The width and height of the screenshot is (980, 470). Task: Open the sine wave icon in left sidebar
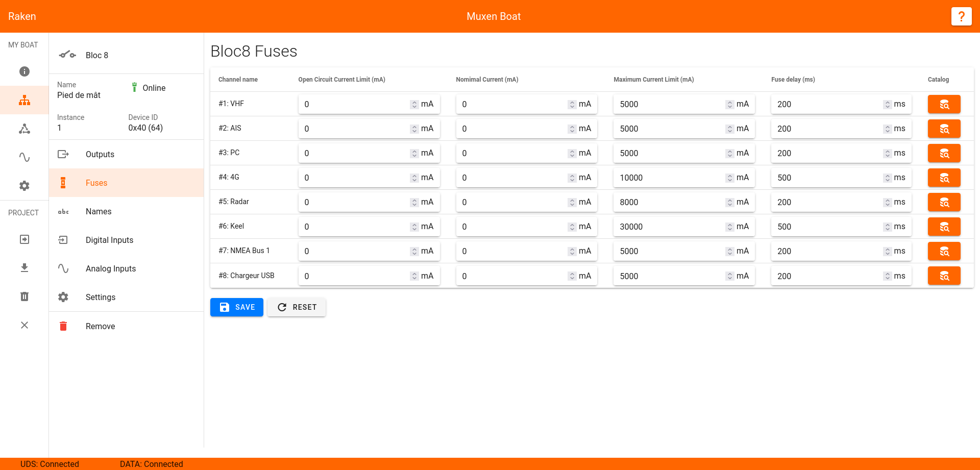coord(24,157)
